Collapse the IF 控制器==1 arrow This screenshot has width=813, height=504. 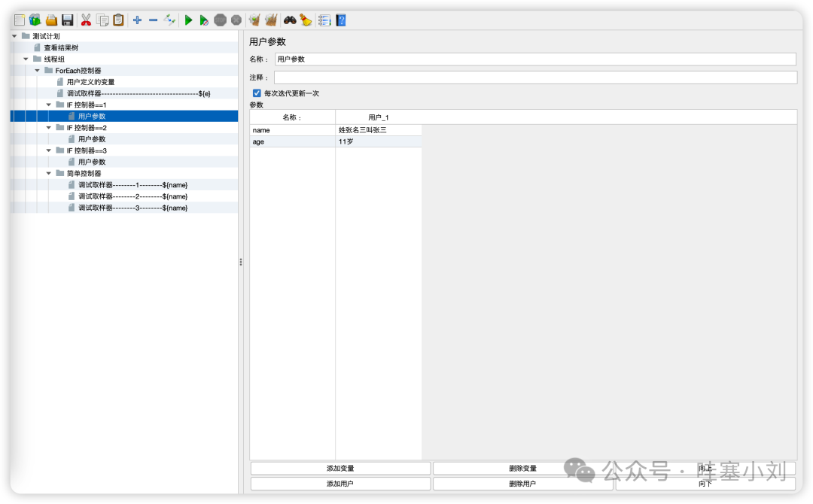click(49, 105)
